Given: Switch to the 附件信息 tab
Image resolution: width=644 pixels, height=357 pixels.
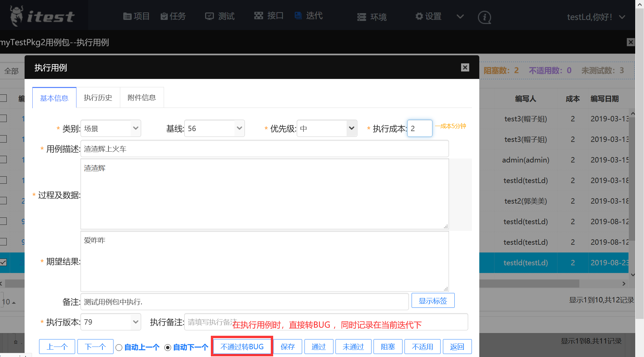Looking at the screenshot, I should (142, 97).
